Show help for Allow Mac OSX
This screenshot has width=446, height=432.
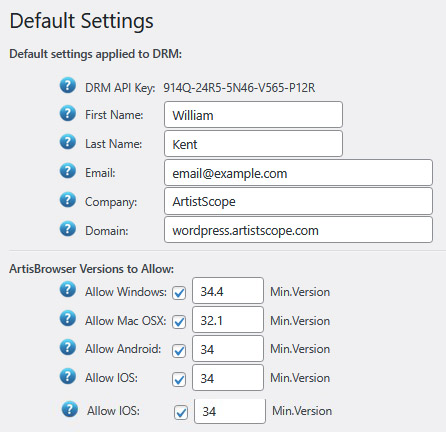click(68, 318)
